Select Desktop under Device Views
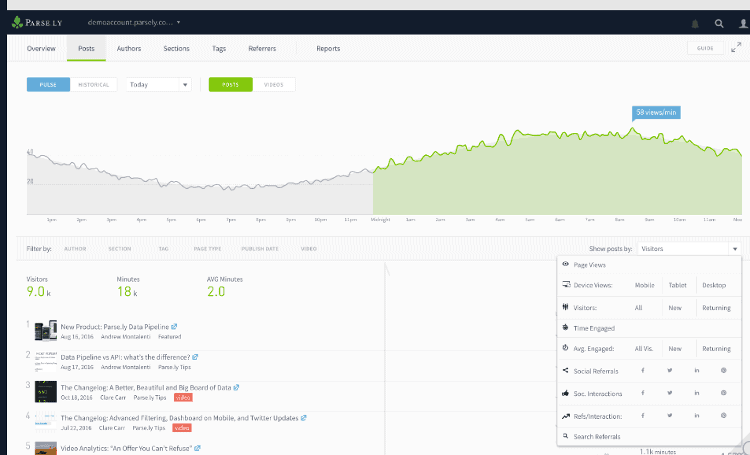This screenshot has width=750, height=455. (x=714, y=285)
